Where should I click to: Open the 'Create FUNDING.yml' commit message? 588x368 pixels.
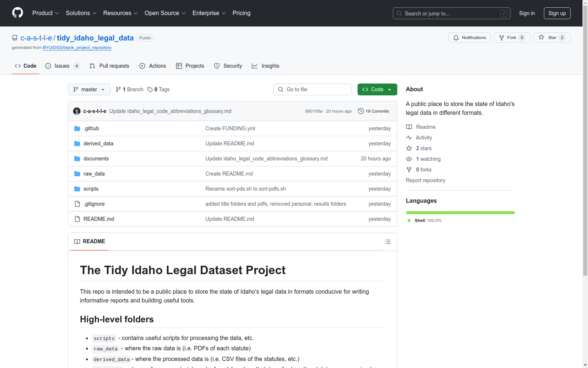click(x=230, y=128)
